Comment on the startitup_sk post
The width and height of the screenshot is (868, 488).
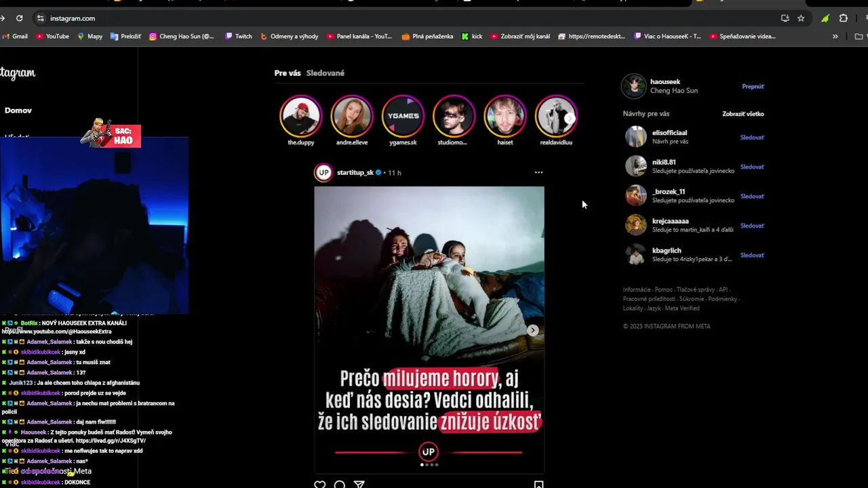tap(340, 485)
